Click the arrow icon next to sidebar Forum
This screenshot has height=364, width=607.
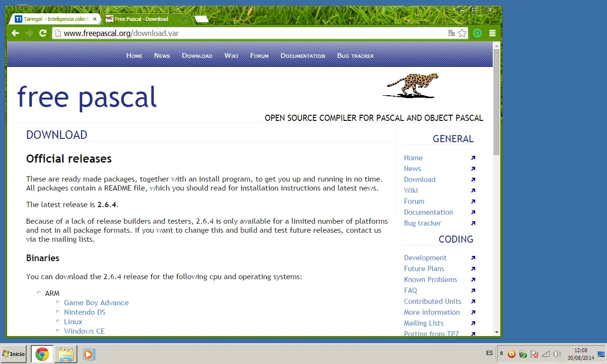coord(473,201)
